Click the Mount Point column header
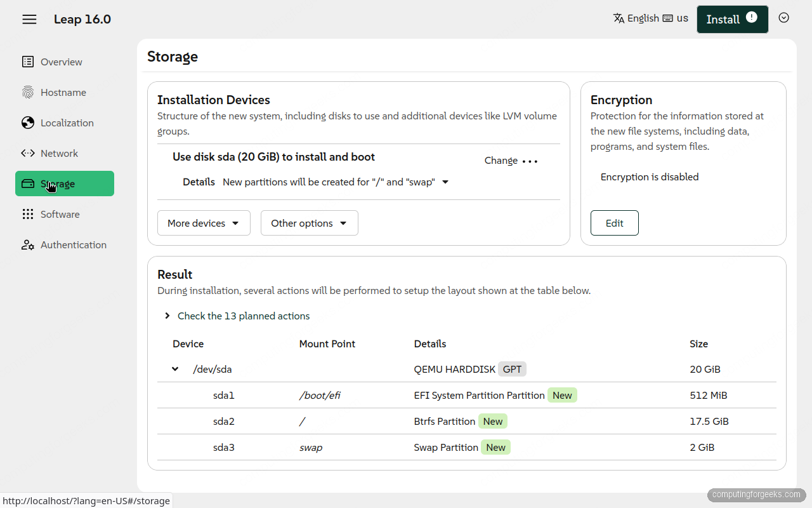Image resolution: width=812 pixels, height=508 pixels. (x=327, y=344)
